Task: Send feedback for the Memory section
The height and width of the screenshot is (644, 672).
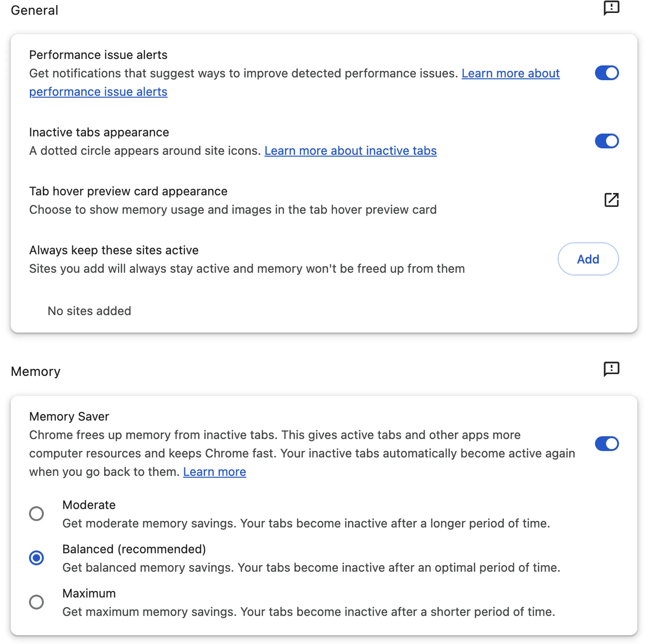Action: point(611,369)
